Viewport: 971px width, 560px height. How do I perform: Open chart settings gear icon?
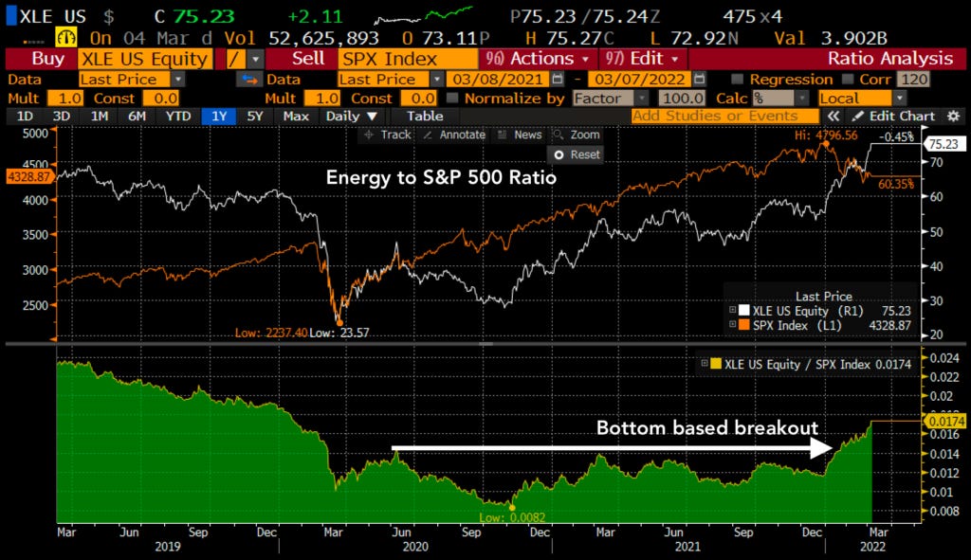pos(953,116)
